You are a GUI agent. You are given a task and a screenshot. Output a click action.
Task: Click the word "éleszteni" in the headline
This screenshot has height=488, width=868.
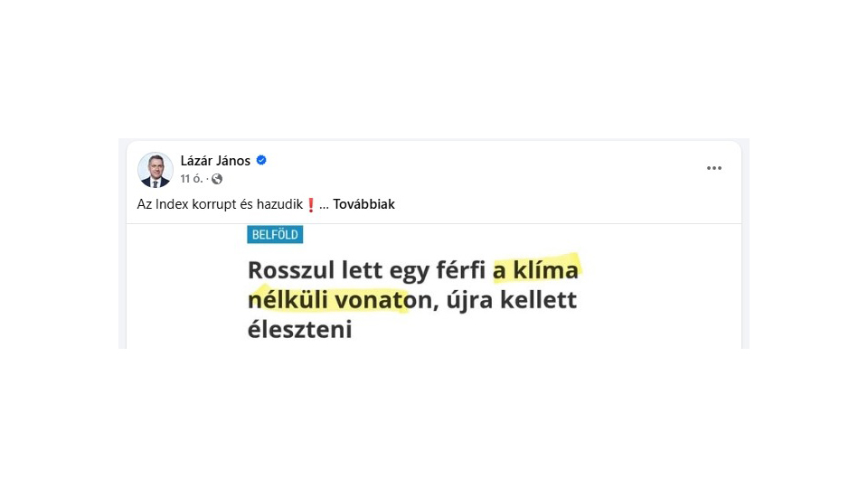click(x=299, y=331)
